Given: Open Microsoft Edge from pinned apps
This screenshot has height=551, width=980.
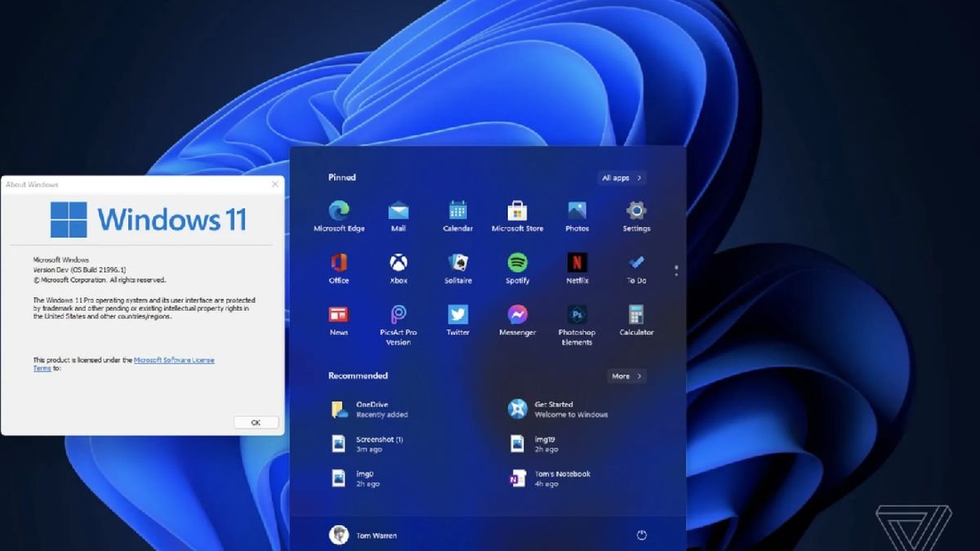Looking at the screenshot, I should (338, 211).
